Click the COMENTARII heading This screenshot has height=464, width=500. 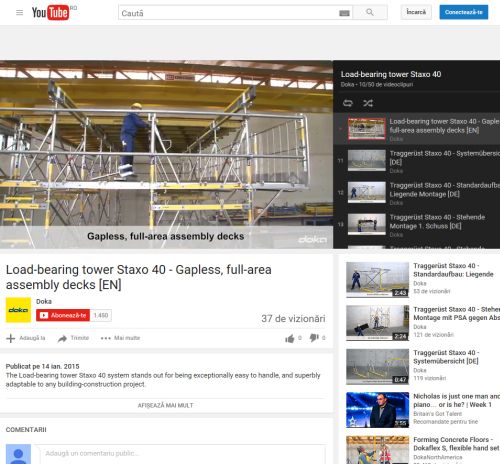click(x=26, y=430)
